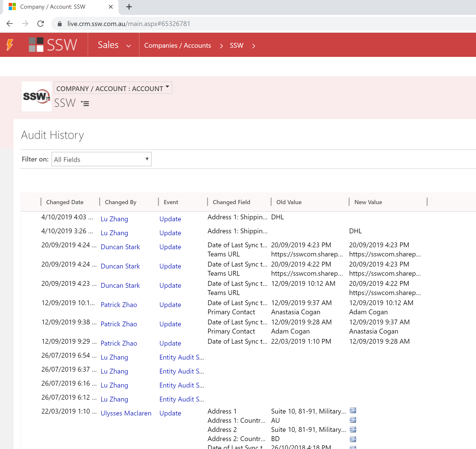Open the Company / Account form selector
Viewport: 476px width, 449px height.
[x=113, y=88]
